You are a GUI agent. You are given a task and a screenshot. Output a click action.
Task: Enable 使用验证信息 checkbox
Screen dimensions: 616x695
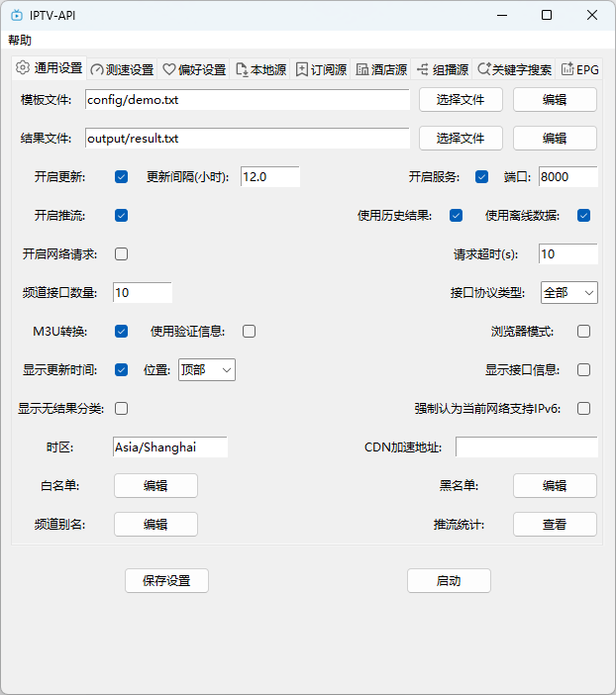[x=249, y=331]
